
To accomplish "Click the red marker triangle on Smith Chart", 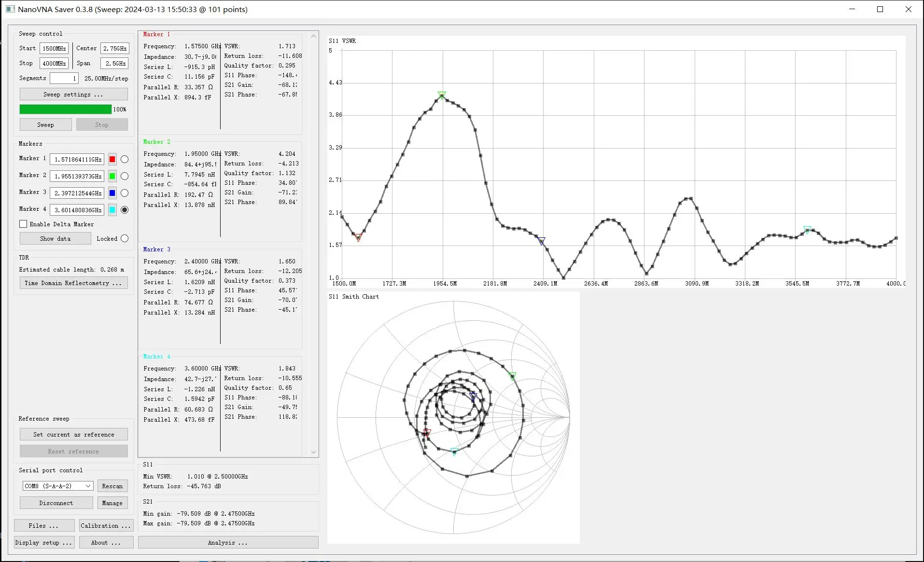I will [x=427, y=432].
